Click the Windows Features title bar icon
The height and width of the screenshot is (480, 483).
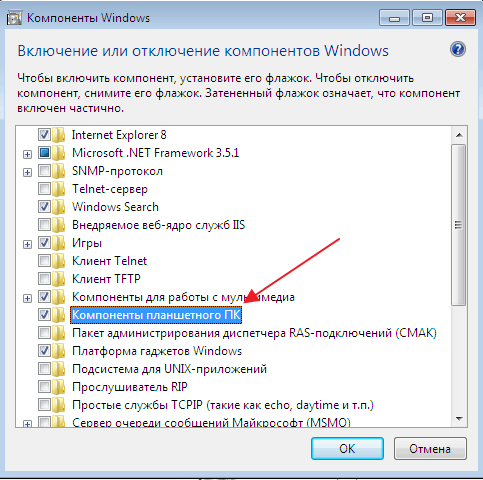14,18
